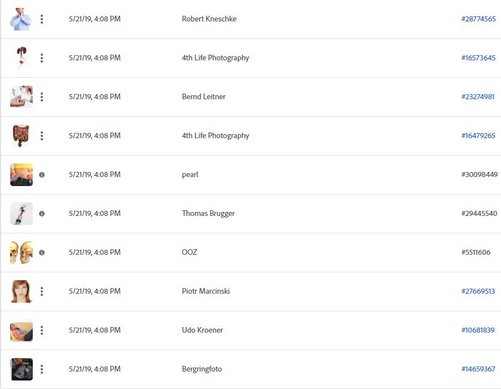The height and width of the screenshot is (389, 501).
Task: Open options menu for Robert Kneschke row
Action: 42,19
